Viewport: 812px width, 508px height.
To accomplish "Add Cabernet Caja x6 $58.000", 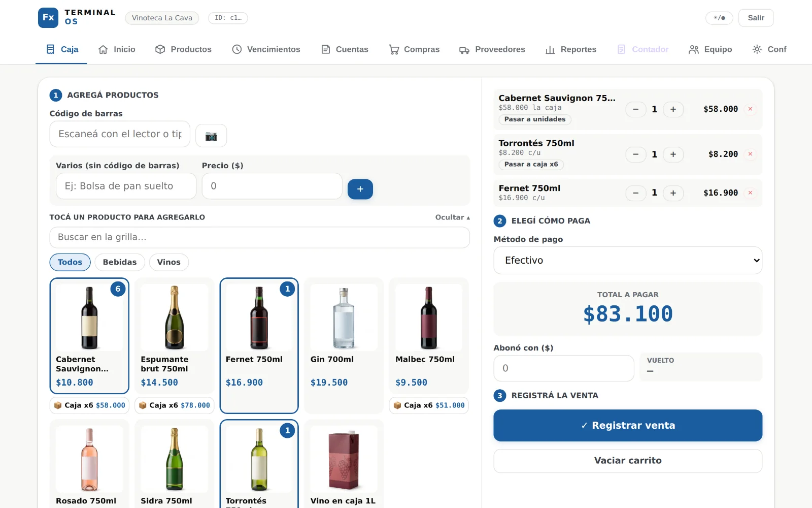I will (x=89, y=405).
